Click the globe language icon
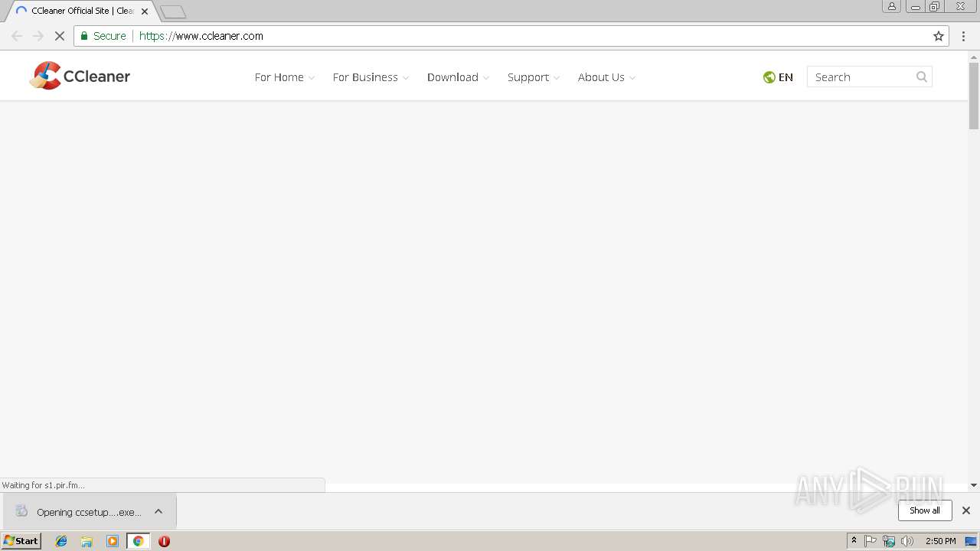Screen dimensions: 980x551 769,77
